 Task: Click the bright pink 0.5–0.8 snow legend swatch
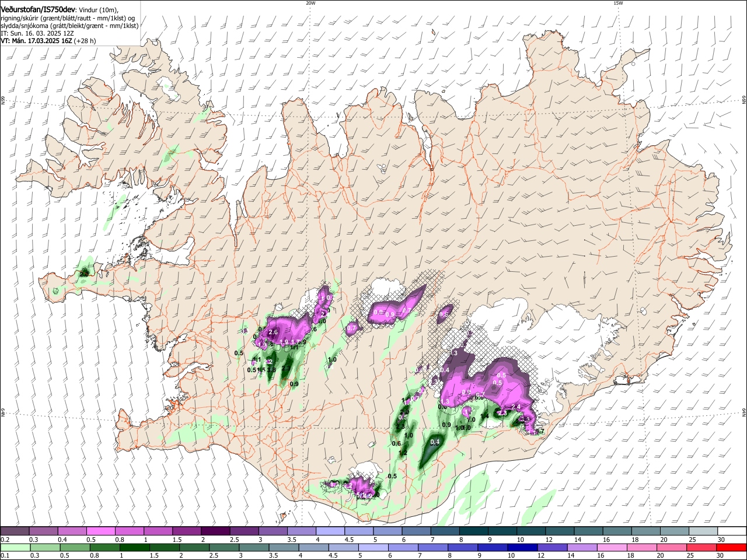102,531
